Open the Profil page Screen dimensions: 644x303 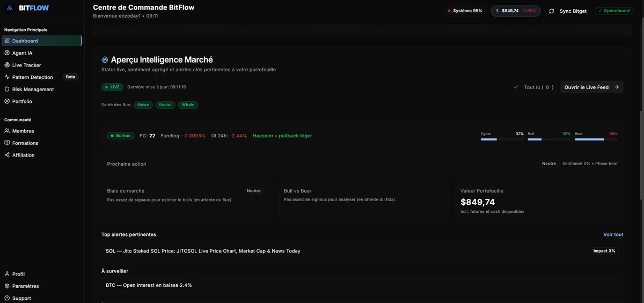(x=41, y=274)
